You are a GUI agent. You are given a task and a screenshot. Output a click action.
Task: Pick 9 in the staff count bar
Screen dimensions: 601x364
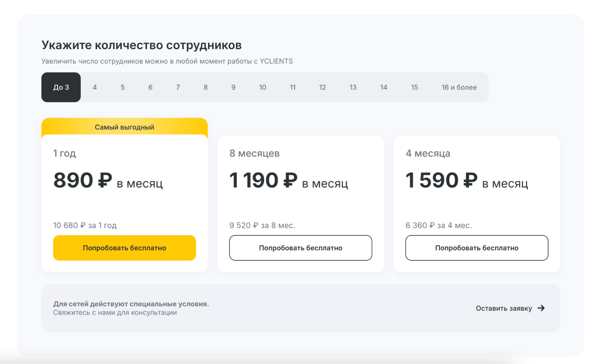(x=233, y=87)
